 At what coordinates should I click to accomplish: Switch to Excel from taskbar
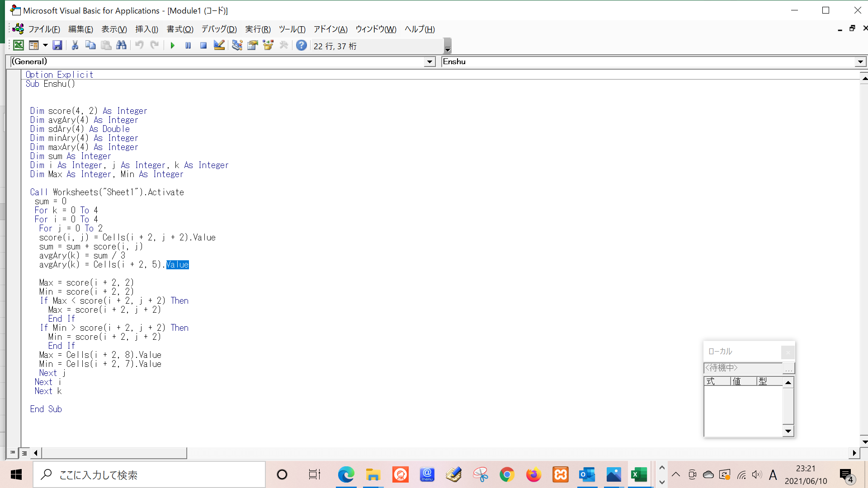tap(639, 474)
